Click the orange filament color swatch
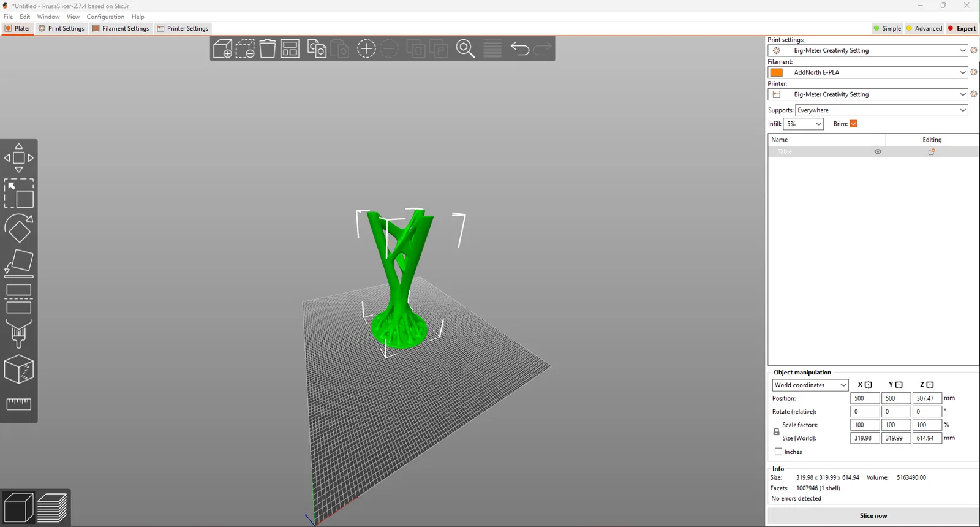The height and width of the screenshot is (527, 980). coord(777,72)
